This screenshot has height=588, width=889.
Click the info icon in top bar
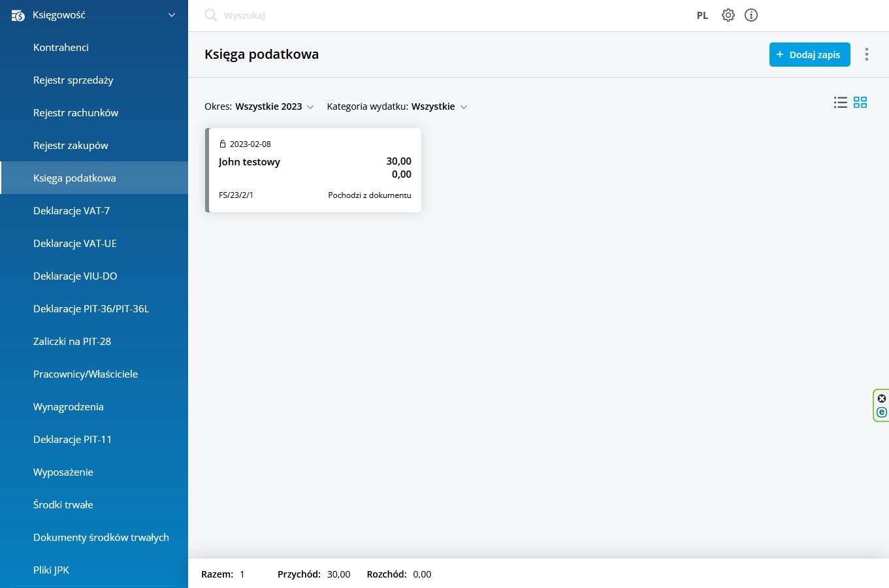751,15
